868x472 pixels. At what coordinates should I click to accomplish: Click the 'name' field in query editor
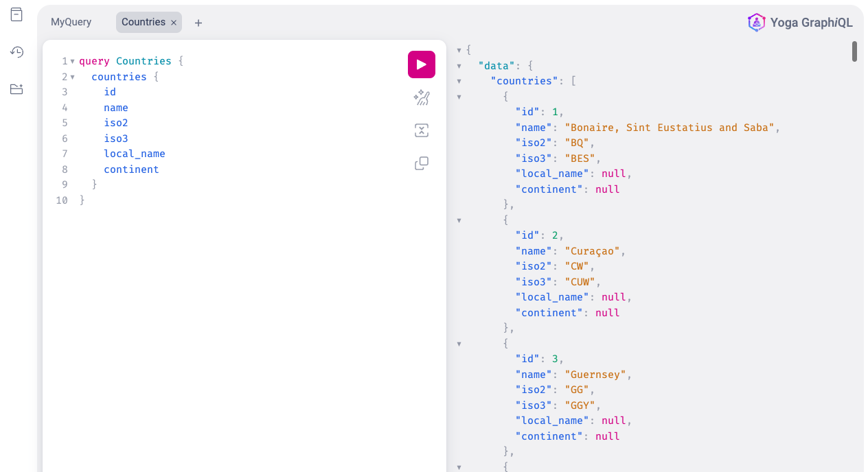116,108
